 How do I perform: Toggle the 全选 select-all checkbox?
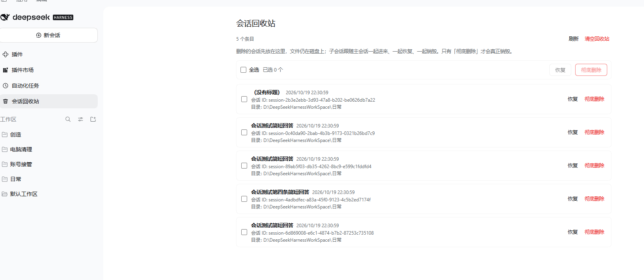click(243, 70)
